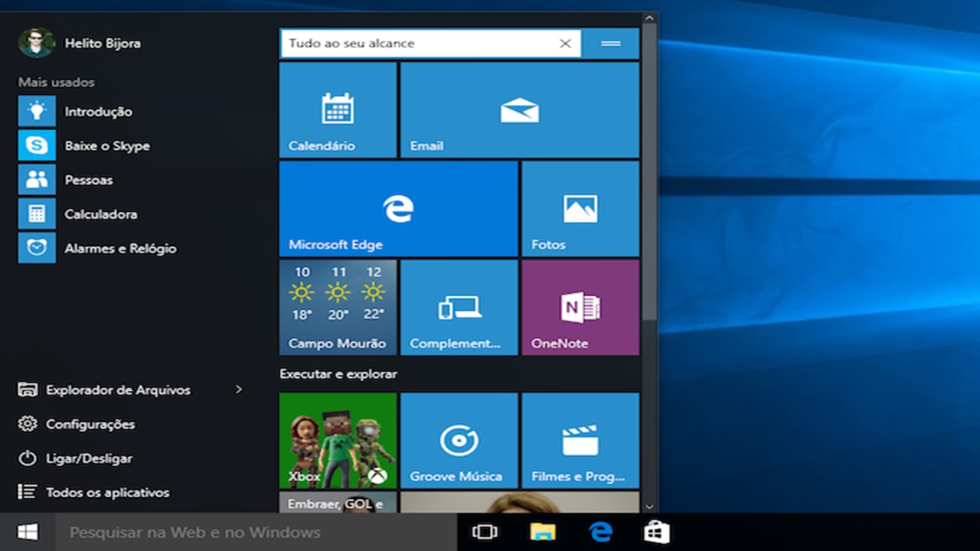
Task: Open the Configurações label
Action: pyautogui.click(x=90, y=424)
